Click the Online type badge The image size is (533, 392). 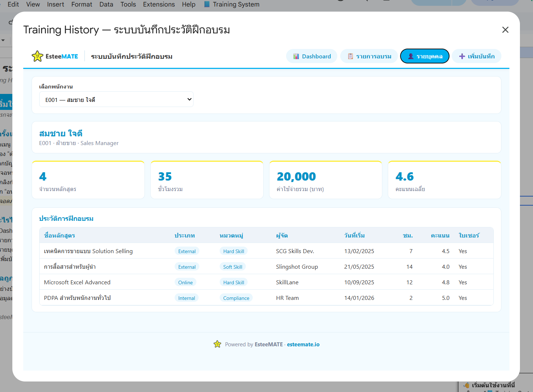tap(186, 282)
